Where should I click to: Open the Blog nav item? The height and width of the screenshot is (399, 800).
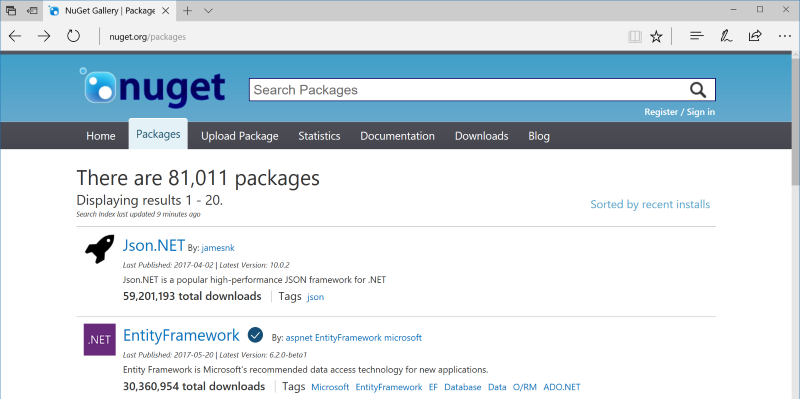539,136
